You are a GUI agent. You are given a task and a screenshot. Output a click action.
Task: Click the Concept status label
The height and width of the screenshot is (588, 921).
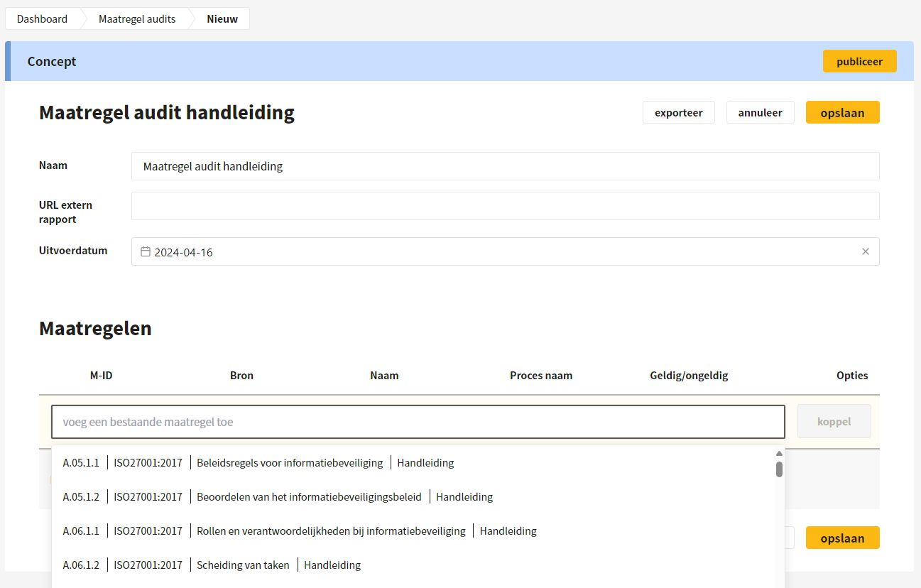[52, 61]
